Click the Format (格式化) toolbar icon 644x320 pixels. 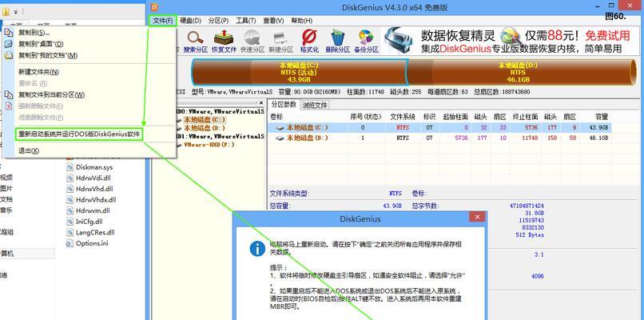309,38
